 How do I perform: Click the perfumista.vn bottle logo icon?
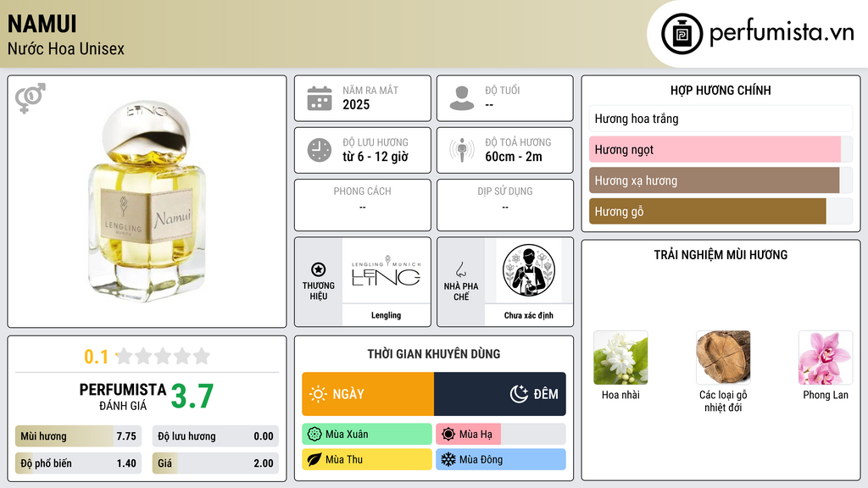[682, 34]
